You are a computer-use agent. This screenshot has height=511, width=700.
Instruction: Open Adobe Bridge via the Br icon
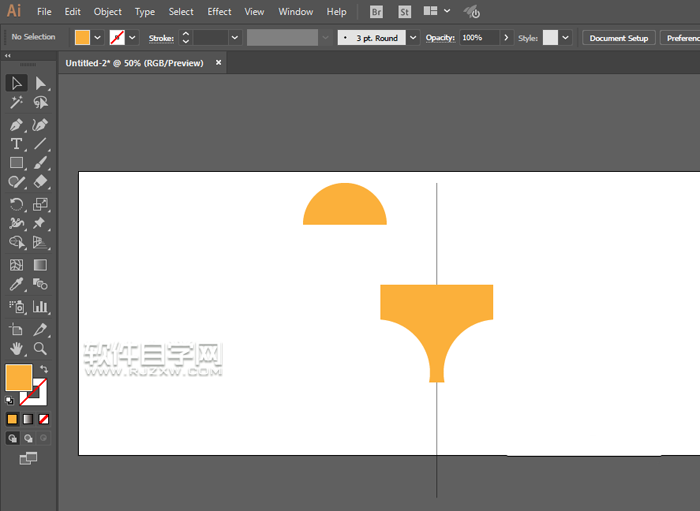pyautogui.click(x=376, y=12)
